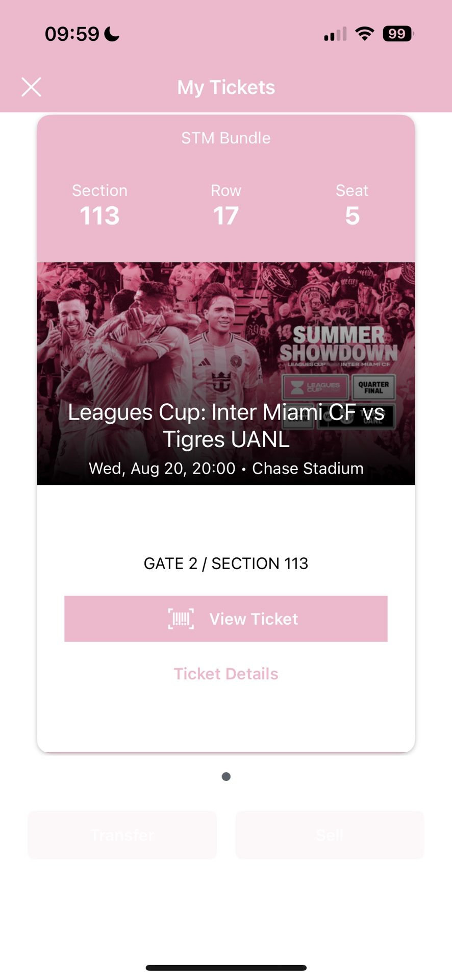Tap the My Tickets title
The height and width of the screenshot is (980, 452).
[226, 87]
